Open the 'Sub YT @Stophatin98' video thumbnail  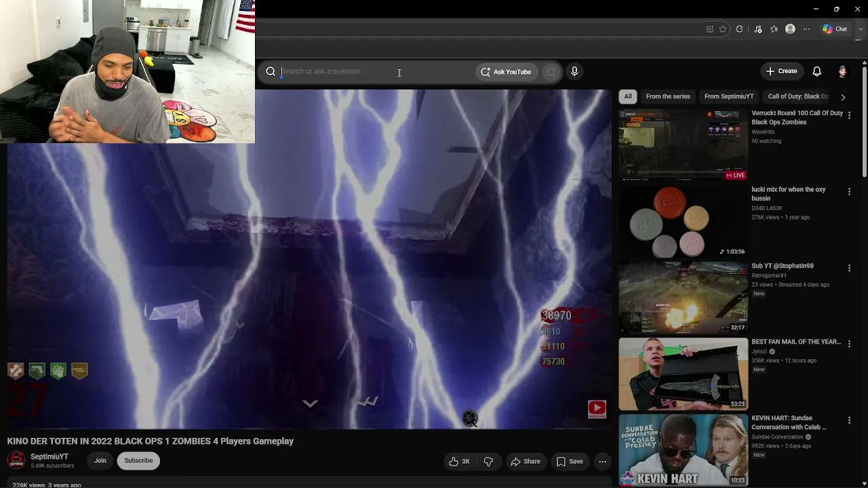coord(683,298)
